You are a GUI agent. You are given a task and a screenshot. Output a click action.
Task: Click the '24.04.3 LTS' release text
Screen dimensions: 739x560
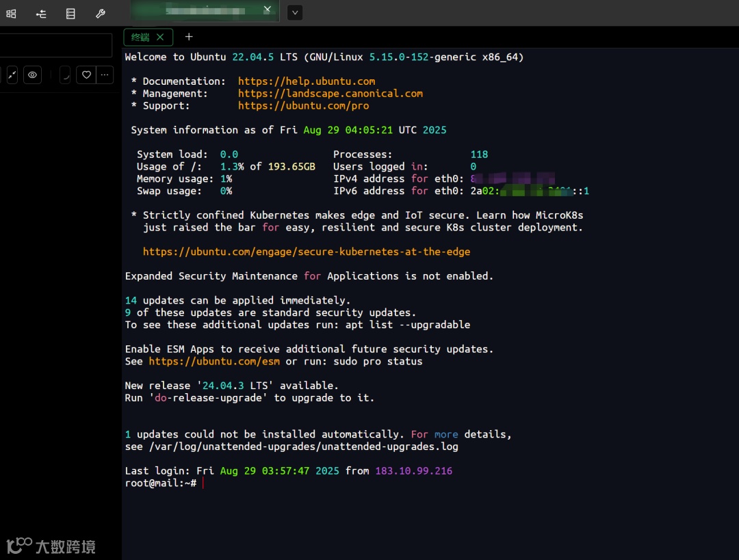[x=235, y=385]
